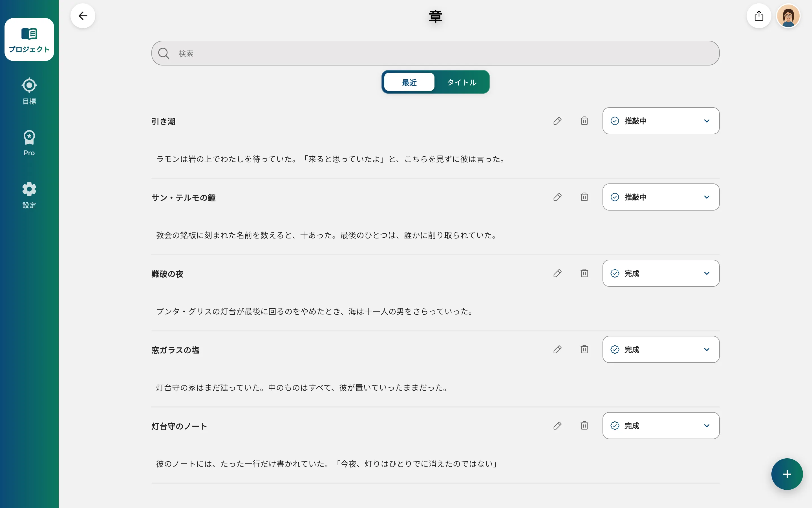This screenshot has height=508, width=812.
Task: Delete the 窓ガラスの塩 chapter
Action: [584, 350]
